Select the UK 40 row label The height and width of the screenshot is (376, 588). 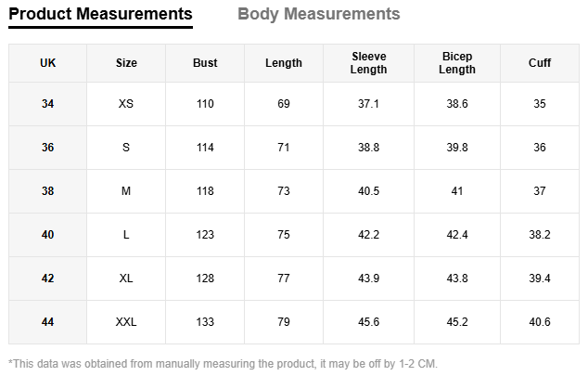click(48, 235)
